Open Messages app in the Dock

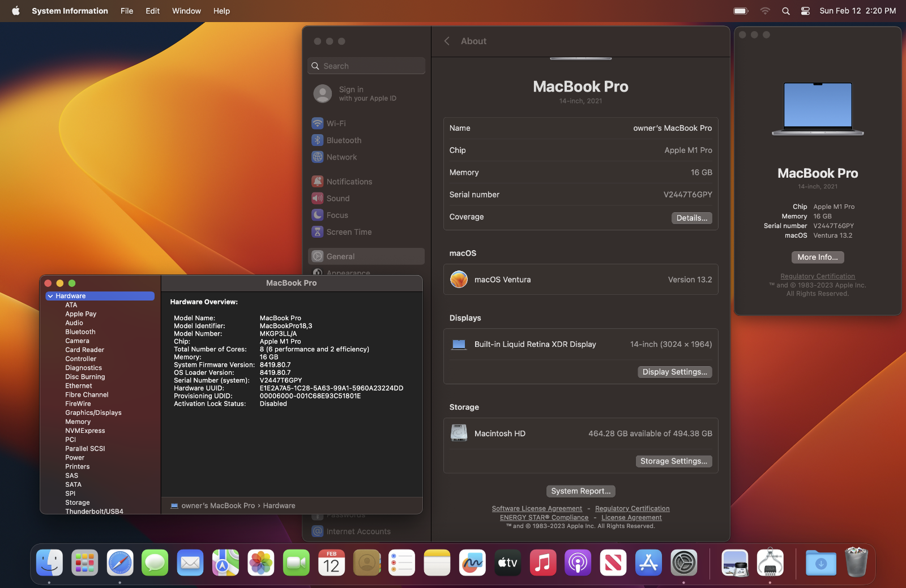coord(155,563)
